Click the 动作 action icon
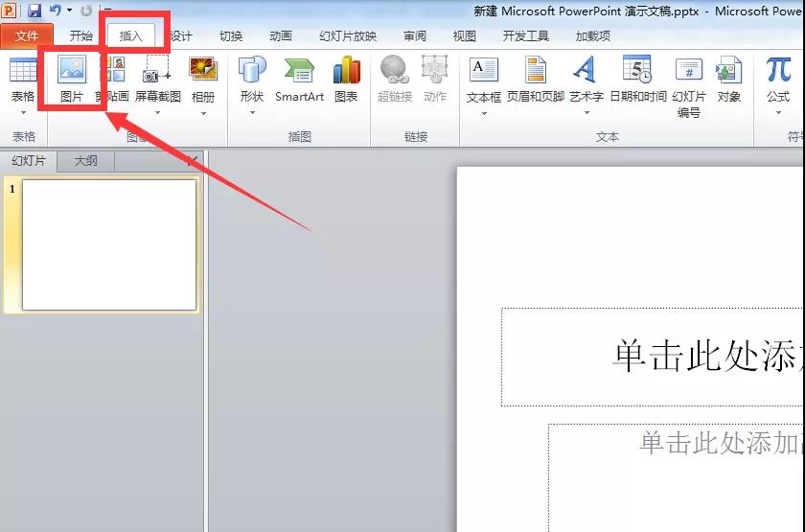 coord(435,70)
